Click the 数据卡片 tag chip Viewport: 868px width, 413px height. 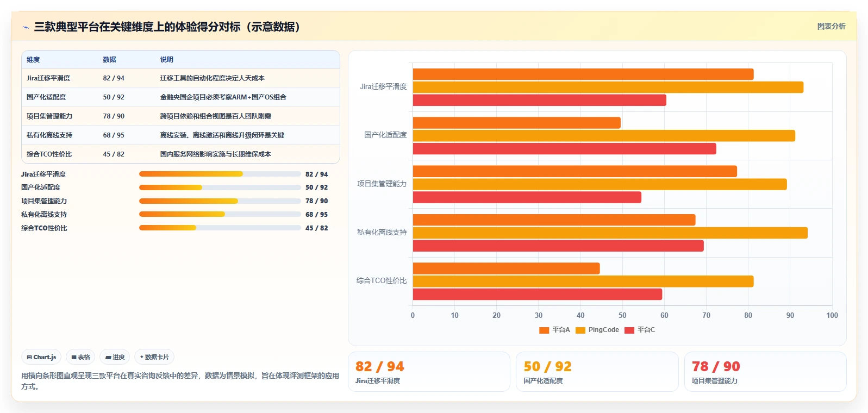pyautogui.click(x=154, y=357)
